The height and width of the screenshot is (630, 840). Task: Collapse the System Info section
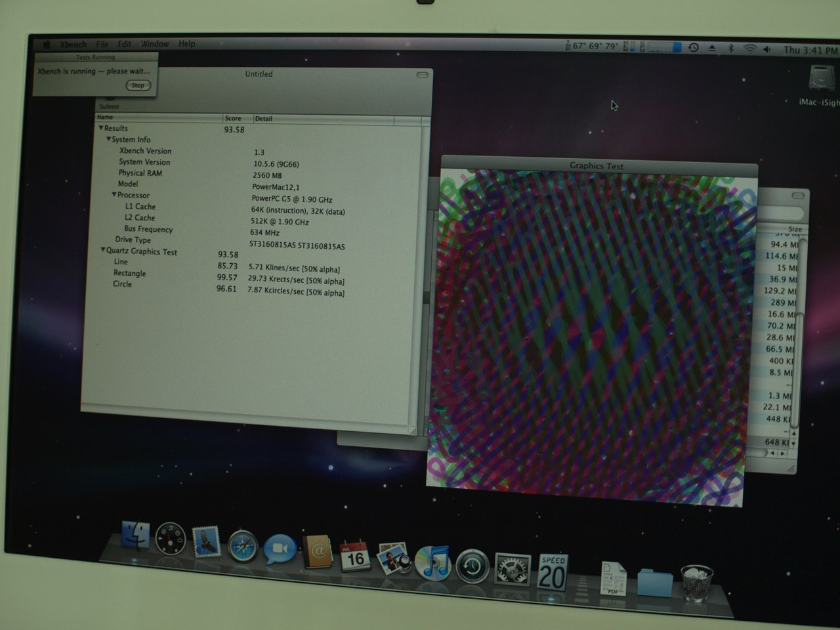tap(109, 139)
